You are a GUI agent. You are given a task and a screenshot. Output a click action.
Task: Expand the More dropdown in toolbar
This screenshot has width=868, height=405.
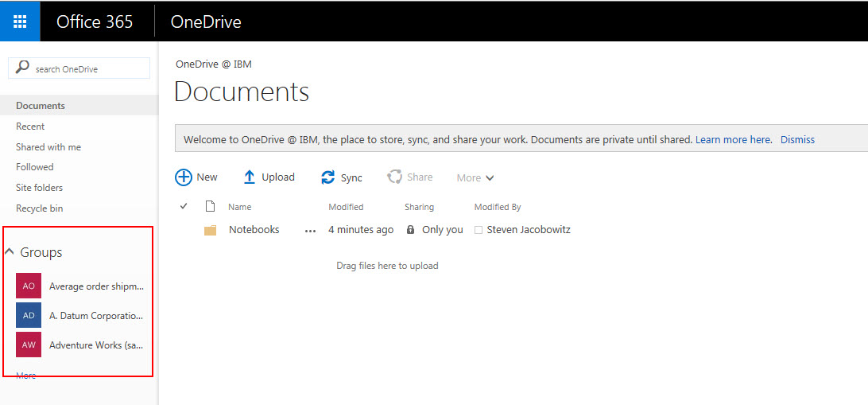(x=475, y=178)
